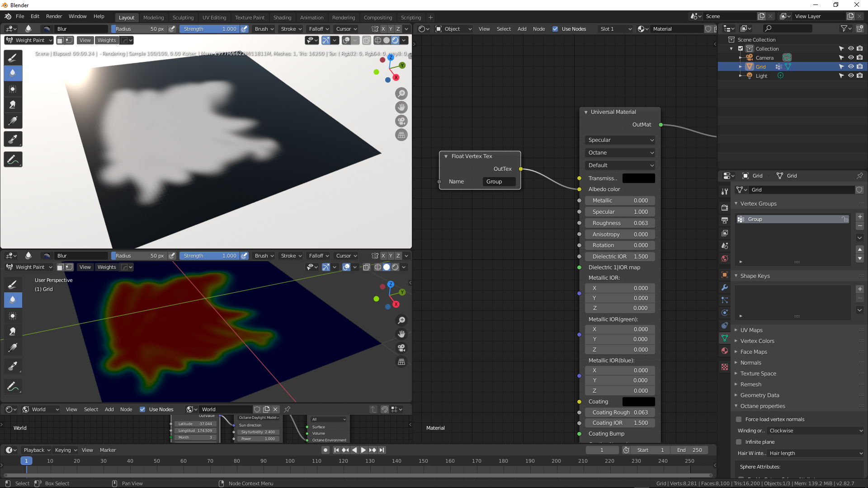Image resolution: width=868 pixels, height=488 pixels.
Task: Open the Winding order Clockwise dropdown
Action: coord(816,431)
